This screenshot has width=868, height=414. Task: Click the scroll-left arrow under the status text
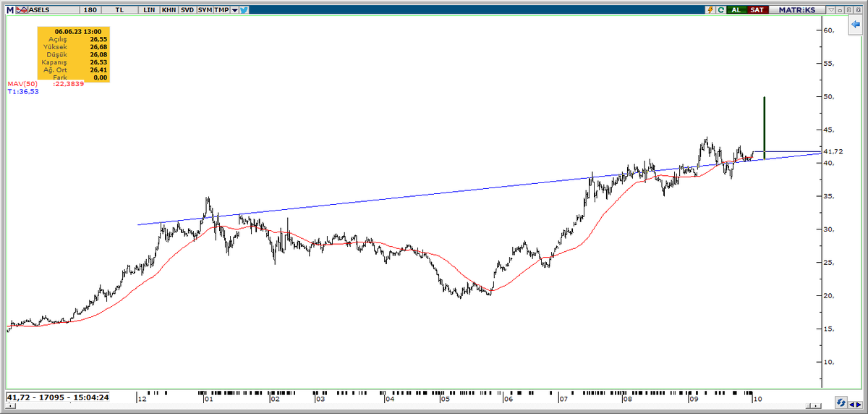pos(10,406)
